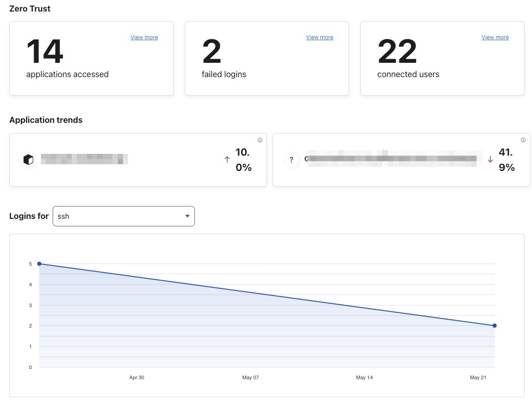This screenshot has width=532, height=400.
Task: Select the data point at May 21
Action: pos(495,326)
